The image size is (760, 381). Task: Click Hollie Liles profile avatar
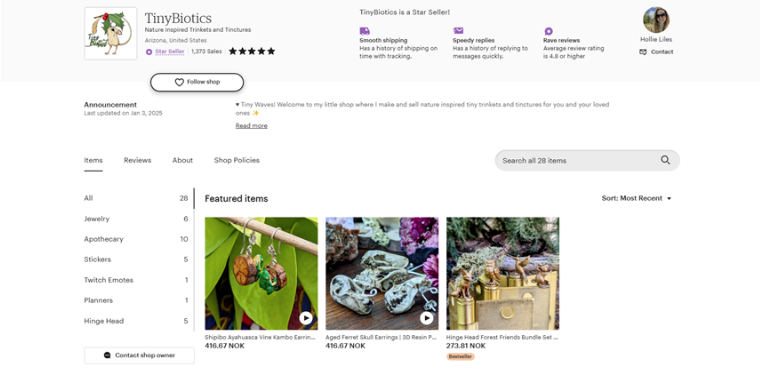(656, 20)
